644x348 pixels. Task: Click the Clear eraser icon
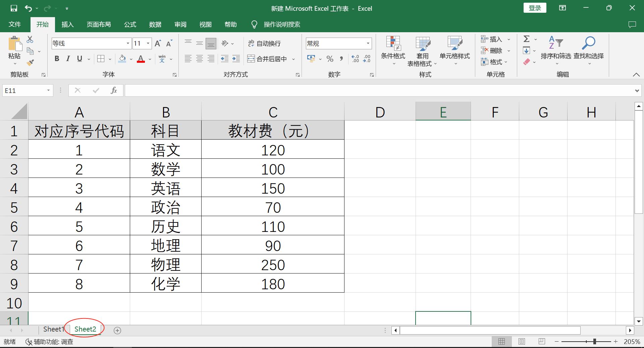[x=526, y=62]
